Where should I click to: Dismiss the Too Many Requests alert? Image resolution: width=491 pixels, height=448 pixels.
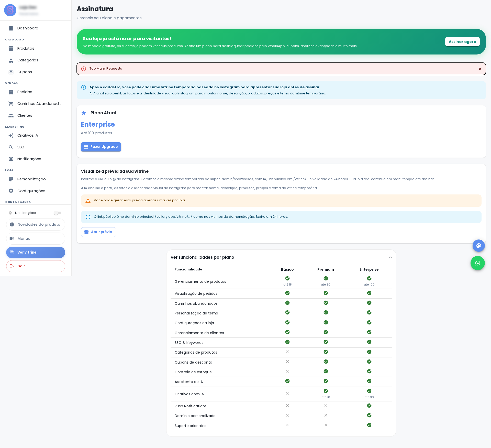[480, 69]
